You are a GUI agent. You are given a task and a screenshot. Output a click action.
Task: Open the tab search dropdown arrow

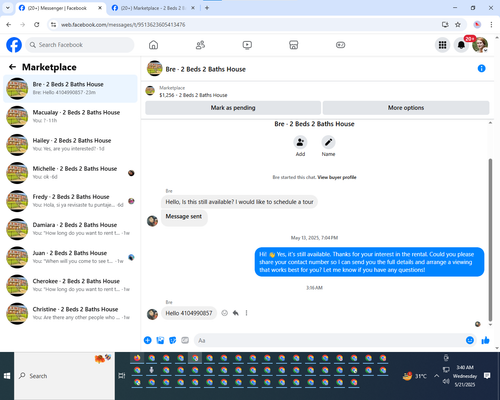pos(8,8)
